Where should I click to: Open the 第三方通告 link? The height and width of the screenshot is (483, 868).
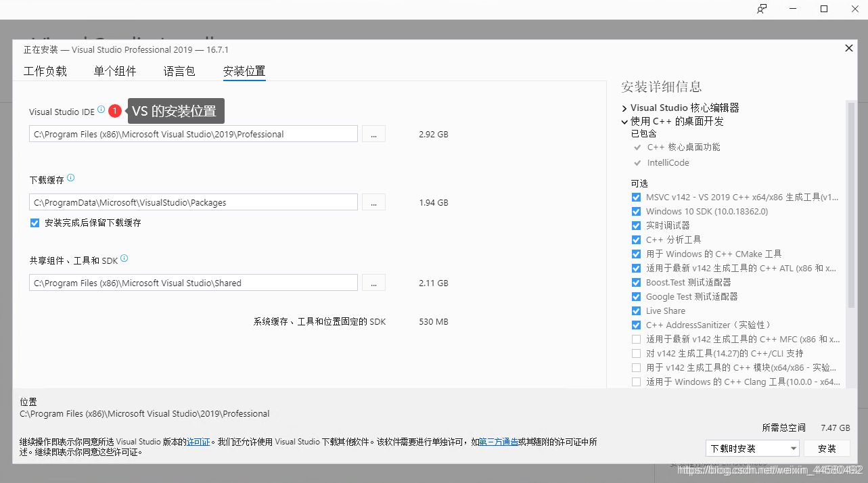click(x=499, y=442)
